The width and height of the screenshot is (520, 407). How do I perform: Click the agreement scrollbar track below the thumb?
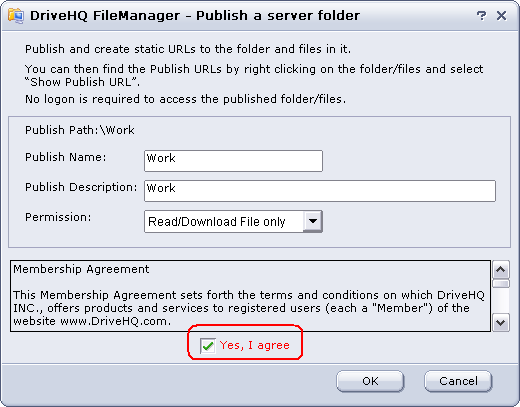[x=501, y=301]
